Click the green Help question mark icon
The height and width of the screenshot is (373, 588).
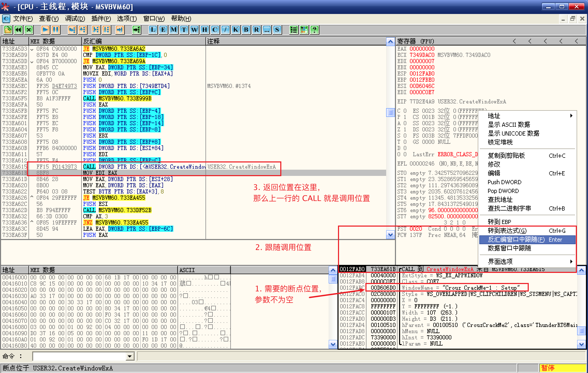click(314, 30)
